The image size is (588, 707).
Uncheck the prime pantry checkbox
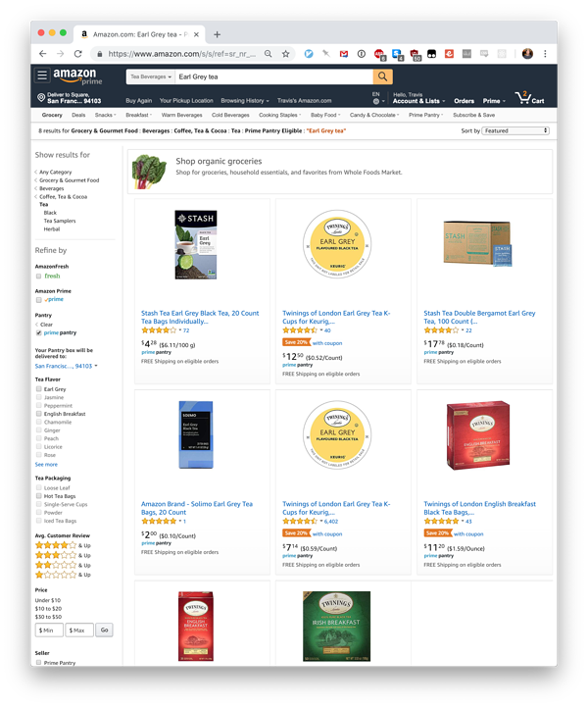tap(39, 332)
